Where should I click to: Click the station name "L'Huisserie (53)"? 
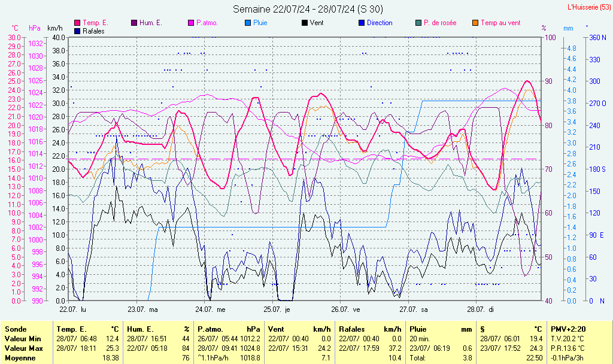coord(588,7)
